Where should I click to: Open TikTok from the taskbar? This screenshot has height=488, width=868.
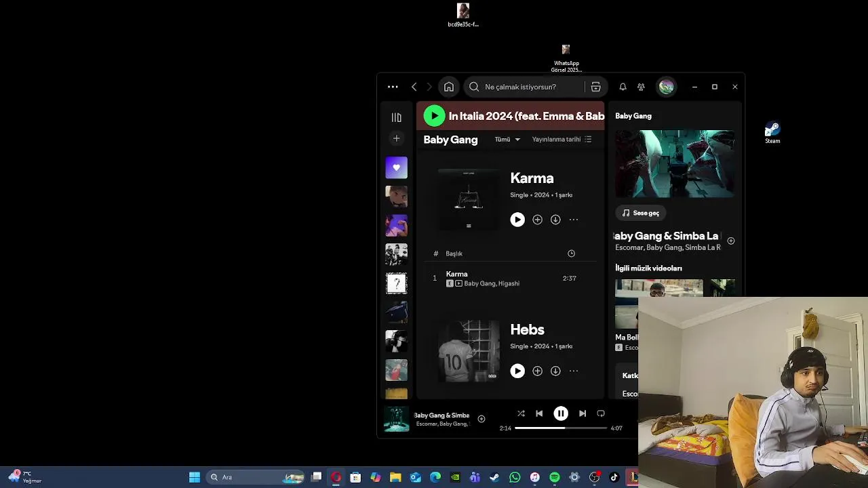[614, 477]
